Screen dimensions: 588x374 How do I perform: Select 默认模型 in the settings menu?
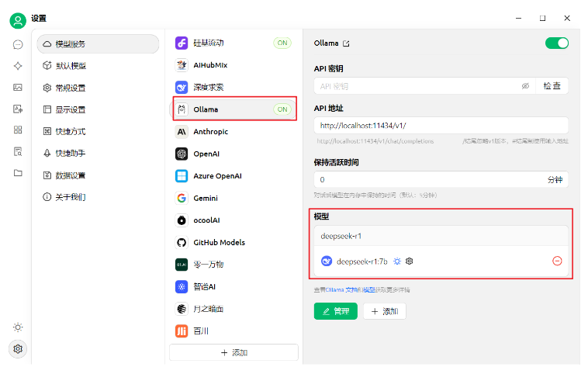click(x=71, y=66)
